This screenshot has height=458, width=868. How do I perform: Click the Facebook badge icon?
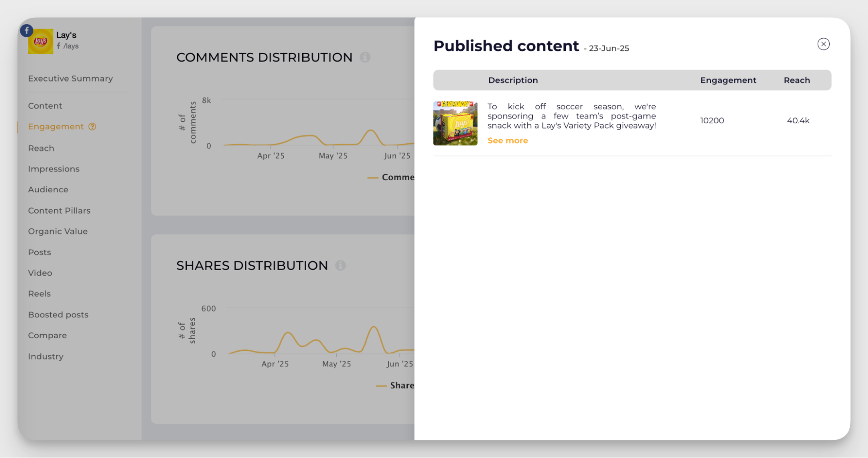[26, 30]
